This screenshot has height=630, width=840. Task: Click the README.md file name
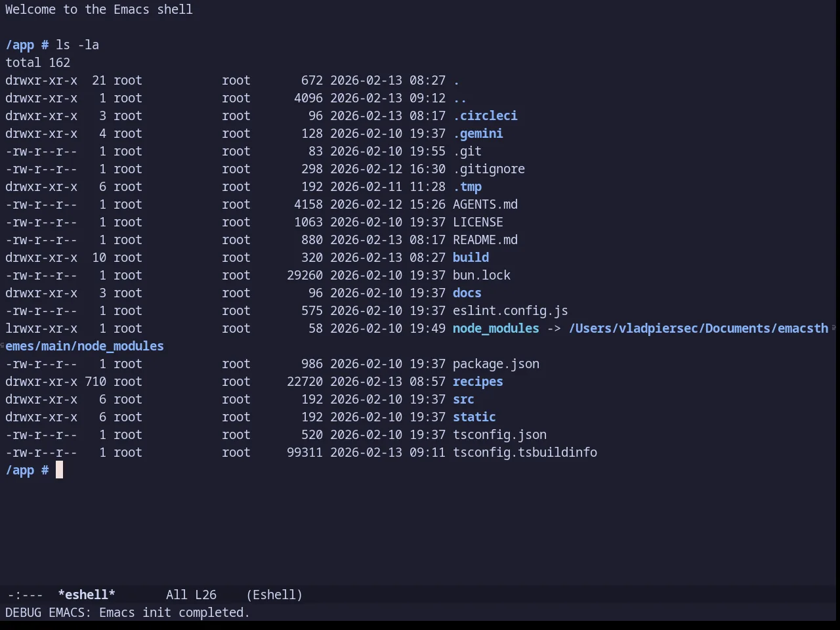(485, 240)
